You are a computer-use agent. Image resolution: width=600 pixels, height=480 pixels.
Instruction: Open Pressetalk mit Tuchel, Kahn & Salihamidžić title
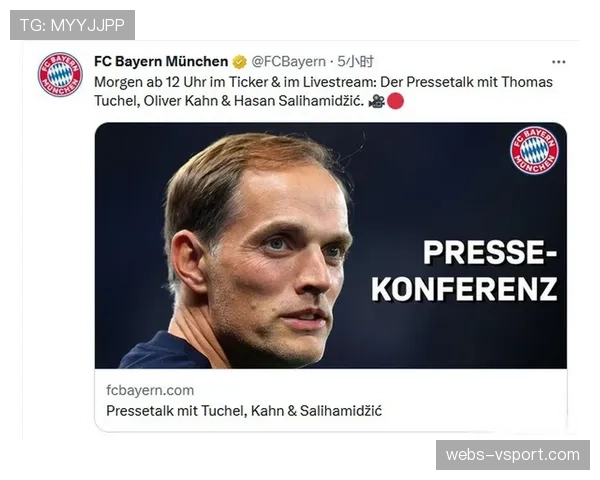click(x=244, y=411)
